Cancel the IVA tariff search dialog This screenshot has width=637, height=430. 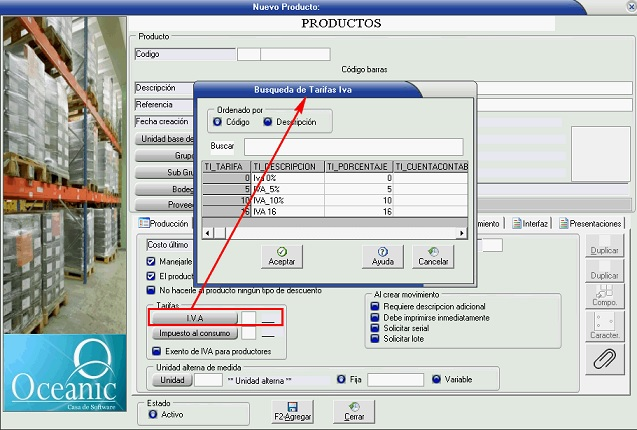pyautogui.click(x=432, y=255)
